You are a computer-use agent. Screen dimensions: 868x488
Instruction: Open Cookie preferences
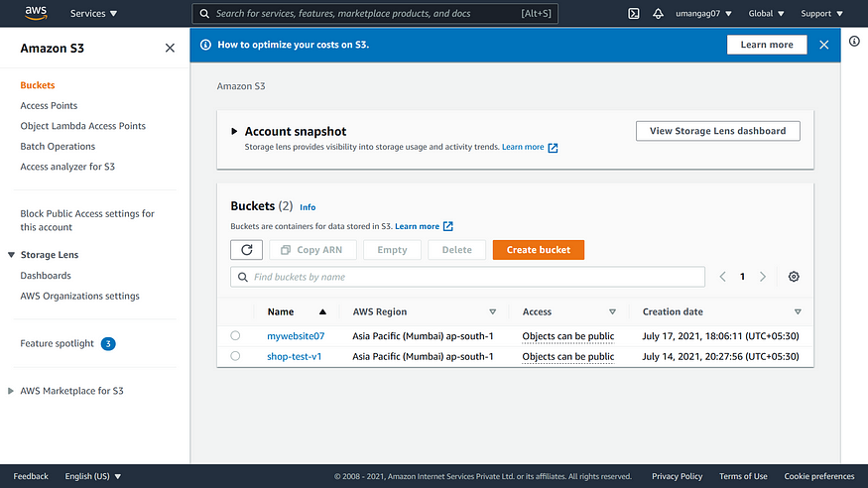click(x=818, y=476)
